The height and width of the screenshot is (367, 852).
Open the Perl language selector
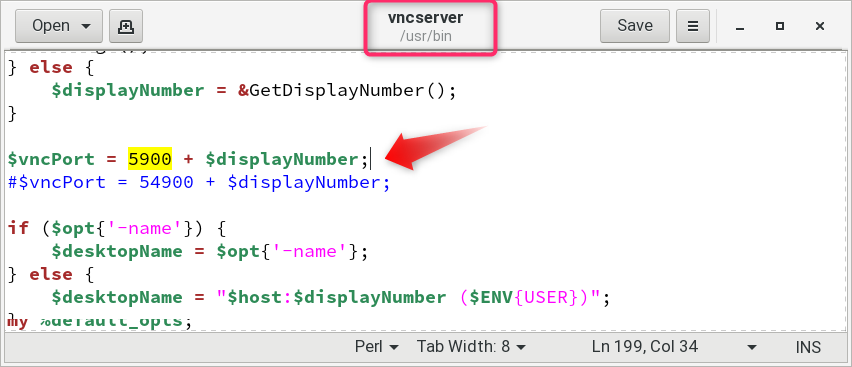pyautogui.click(x=377, y=347)
